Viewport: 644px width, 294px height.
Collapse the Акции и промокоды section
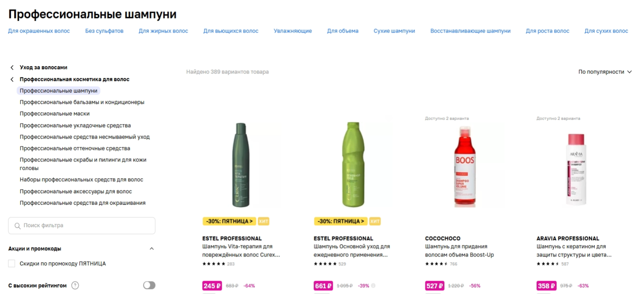(152, 249)
